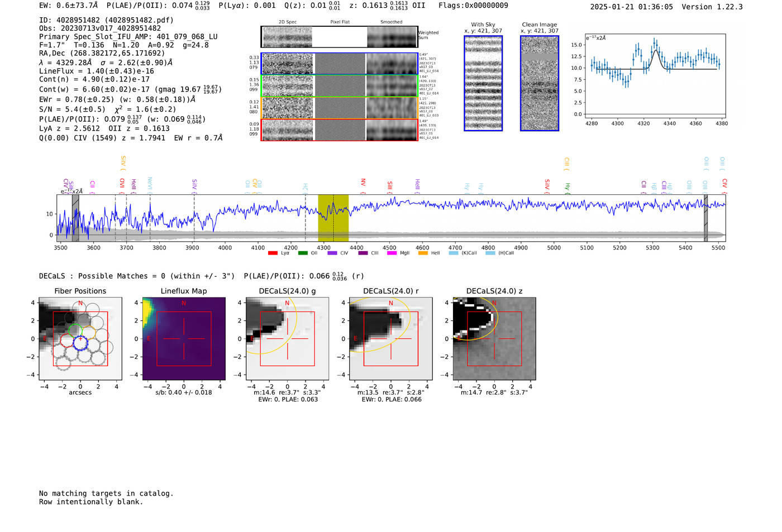Click the 'm:14.7 re:2.8" s:3.7"' caption

[x=494, y=392]
